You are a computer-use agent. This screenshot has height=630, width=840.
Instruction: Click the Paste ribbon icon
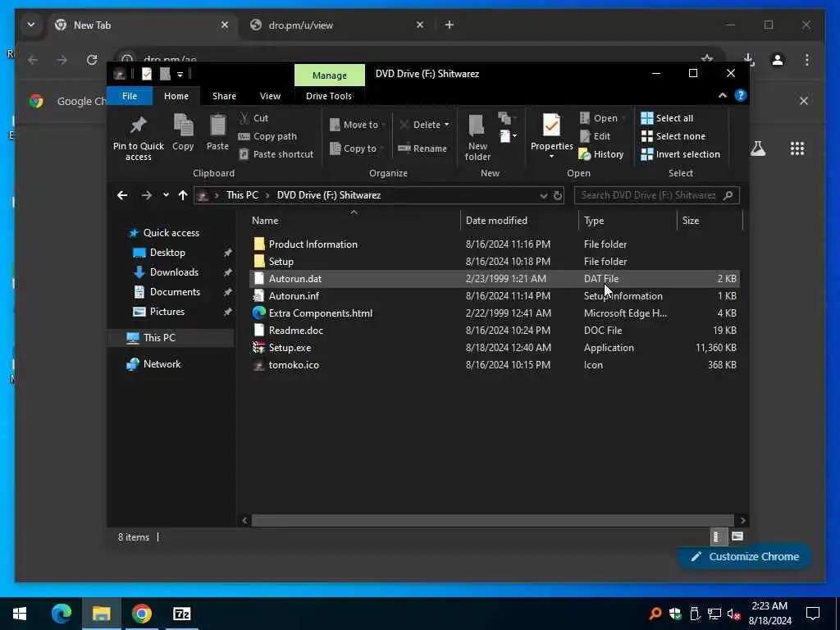click(217, 132)
